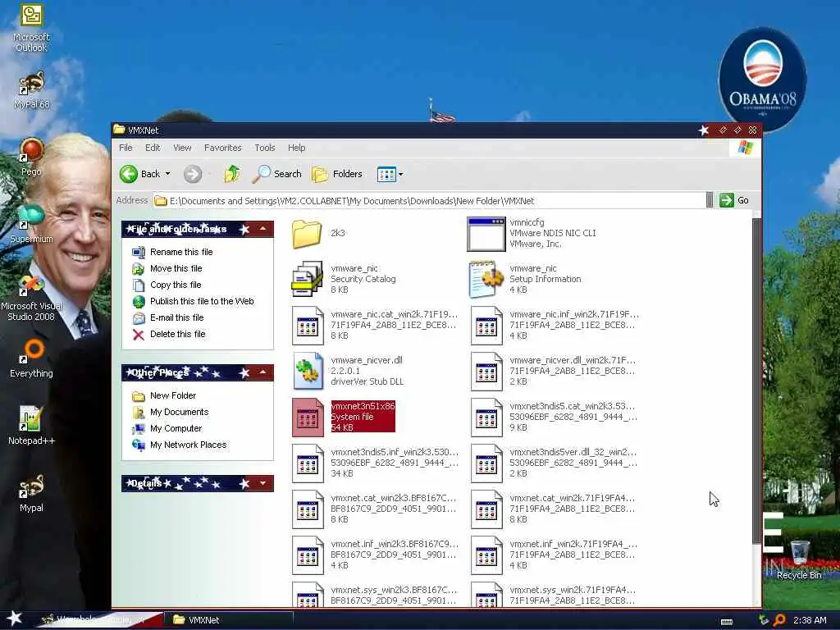Click vmxnet.sys_win2k3.BF8167C file name
This screenshot has width=840, height=630.
pos(394,590)
